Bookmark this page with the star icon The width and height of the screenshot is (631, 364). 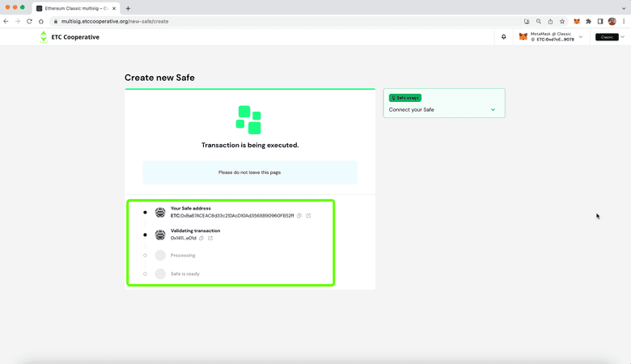(x=562, y=21)
